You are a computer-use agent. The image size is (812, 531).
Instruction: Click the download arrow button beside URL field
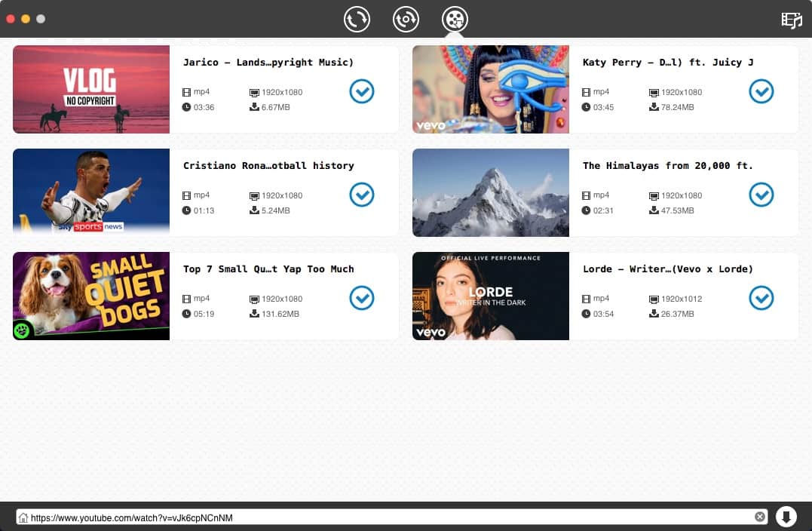click(x=786, y=517)
